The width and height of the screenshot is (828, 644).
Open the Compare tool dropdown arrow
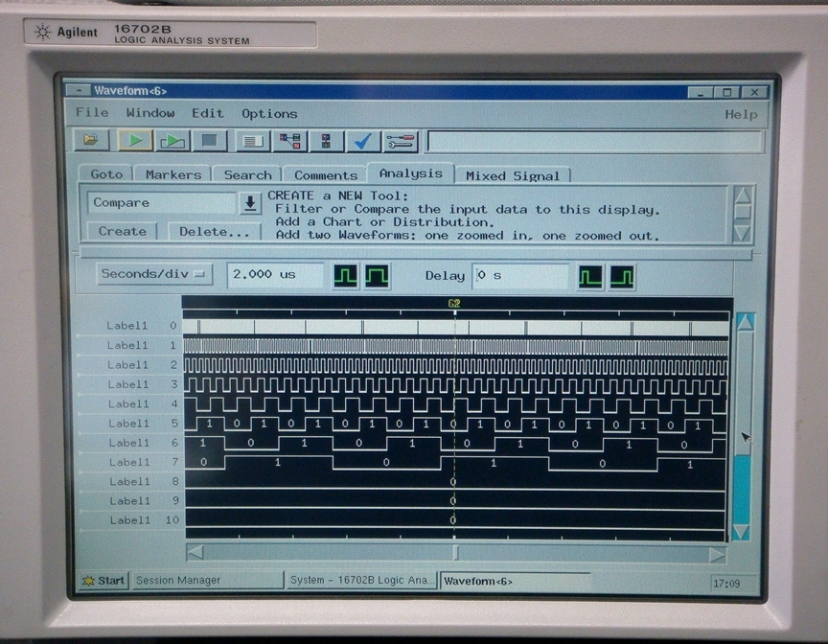coord(250,203)
